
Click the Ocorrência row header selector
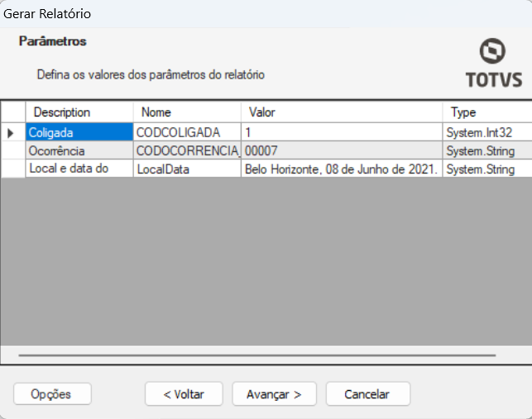12,150
